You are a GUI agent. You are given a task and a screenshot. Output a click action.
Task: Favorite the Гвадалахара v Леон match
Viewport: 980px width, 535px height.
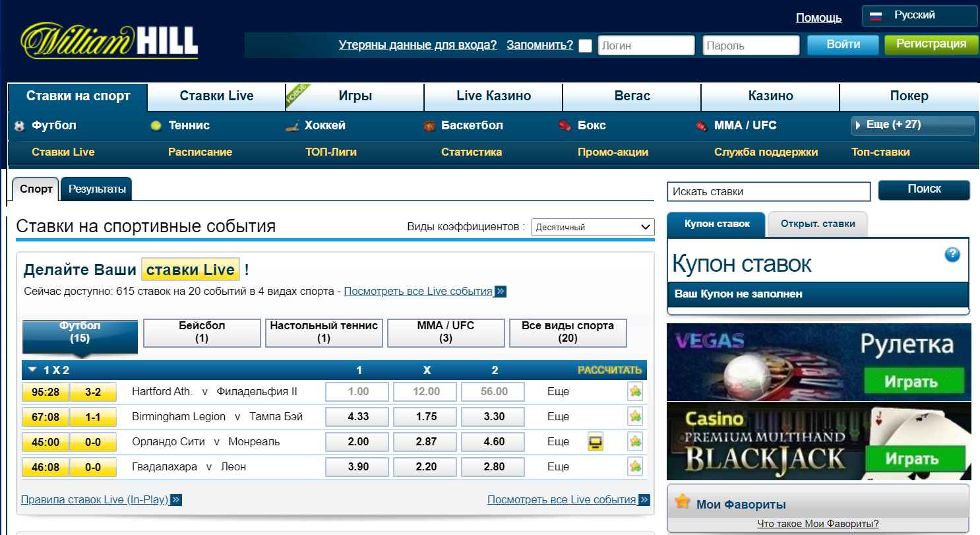pos(634,467)
